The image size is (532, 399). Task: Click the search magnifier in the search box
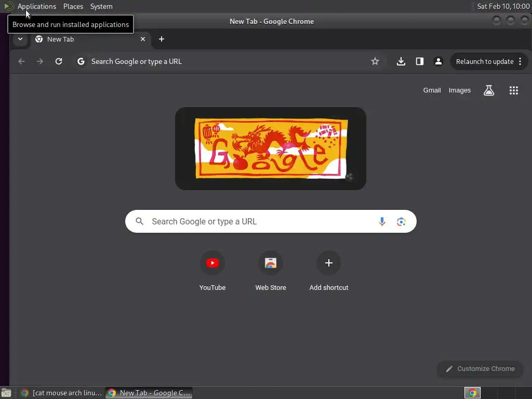click(x=139, y=221)
